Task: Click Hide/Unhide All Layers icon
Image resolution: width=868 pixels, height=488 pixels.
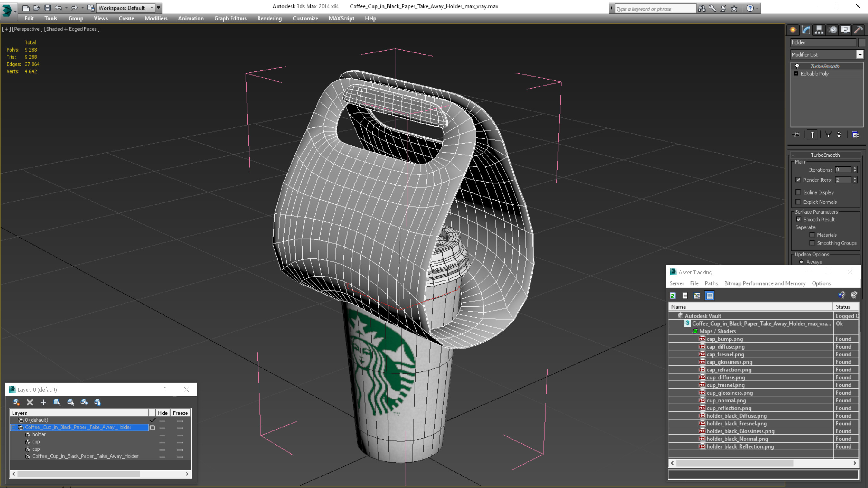Action: tap(84, 402)
